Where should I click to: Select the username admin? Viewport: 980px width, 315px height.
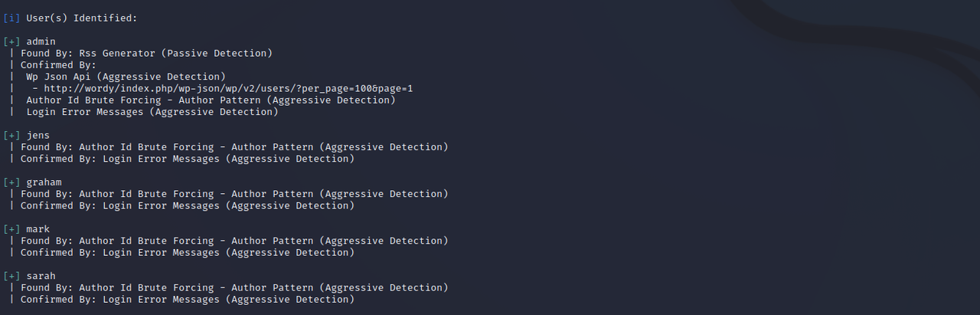41,41
